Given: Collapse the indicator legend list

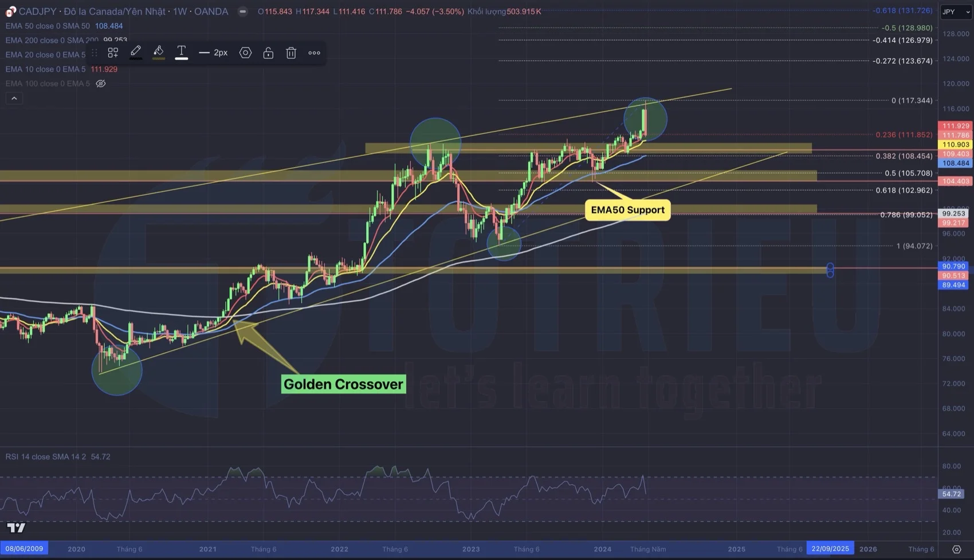Looking at the screenshot, I should click(x=14, y=98).
